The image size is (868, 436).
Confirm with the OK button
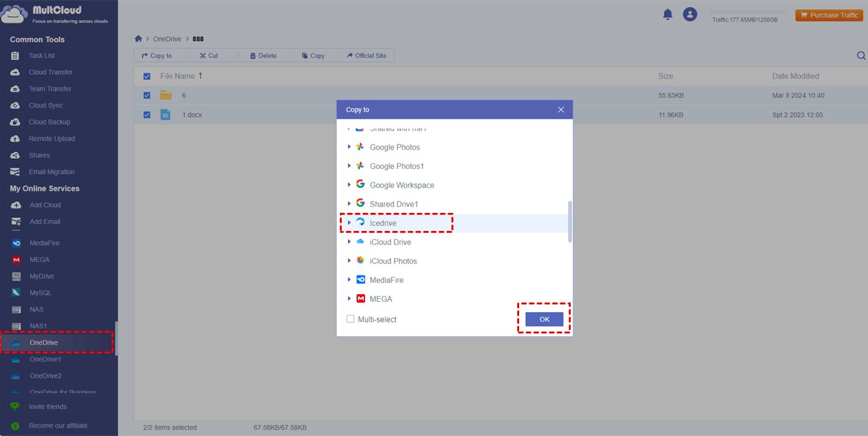pos(544,319)
